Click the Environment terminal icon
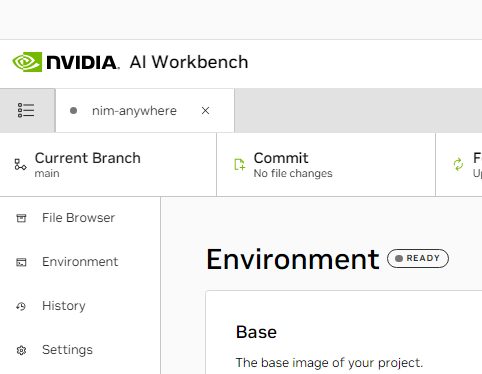 [21, 262]
